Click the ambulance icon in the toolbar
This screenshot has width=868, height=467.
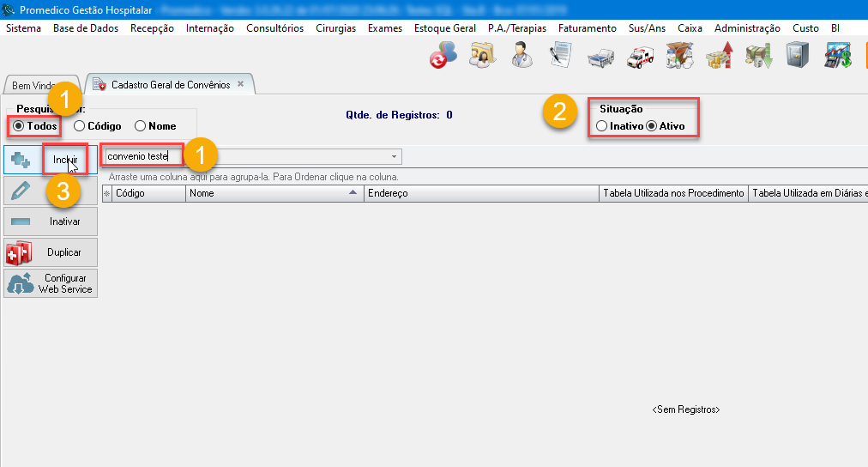click(x=640, y=58)
